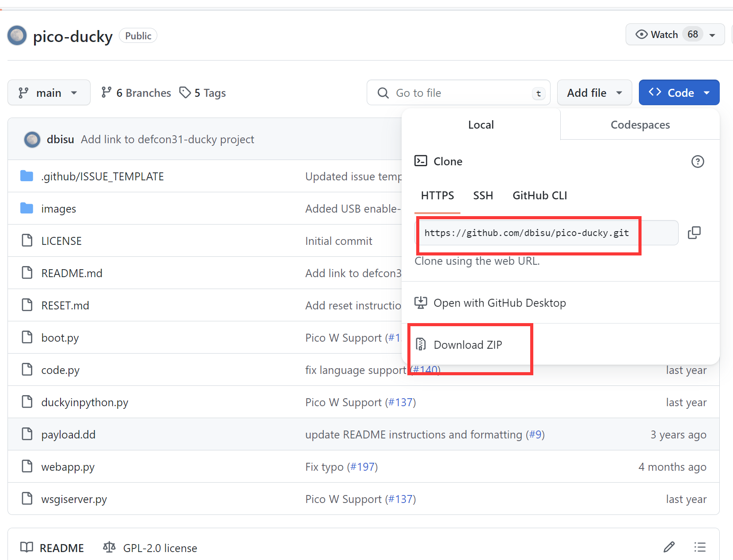Click the images folder icon
The width and height of the screenshot is (733, 560).
coord(27,209)
